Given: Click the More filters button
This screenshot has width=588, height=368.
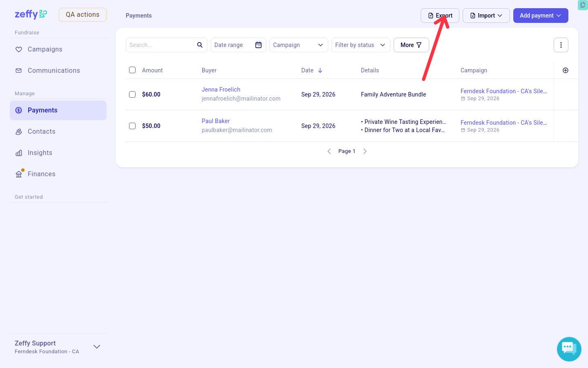Looking at the screenshot, I should click(x=411, y=45).
